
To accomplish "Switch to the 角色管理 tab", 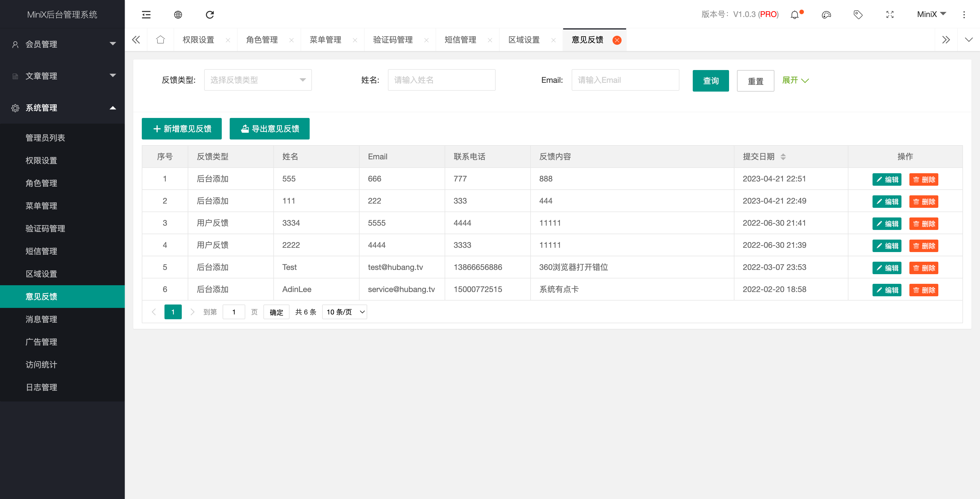I will 262,40.
